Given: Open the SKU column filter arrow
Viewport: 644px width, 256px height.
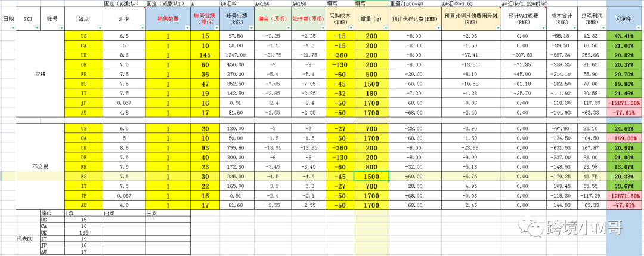Looking at the screenshot, I should tap(36, 27).
